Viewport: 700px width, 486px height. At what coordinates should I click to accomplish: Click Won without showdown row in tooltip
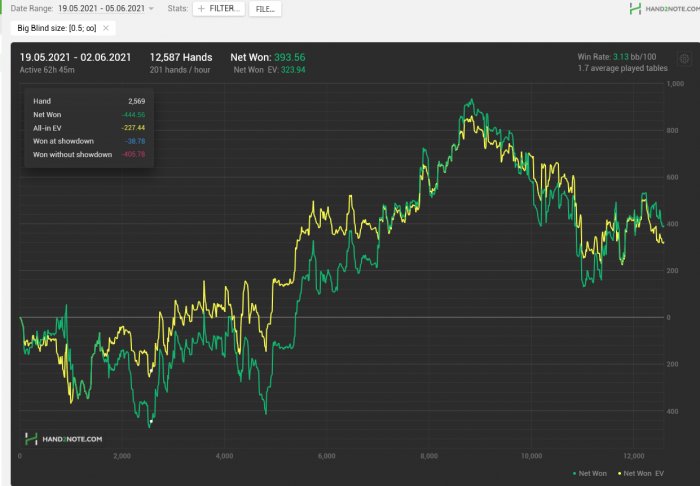point(89,155)
